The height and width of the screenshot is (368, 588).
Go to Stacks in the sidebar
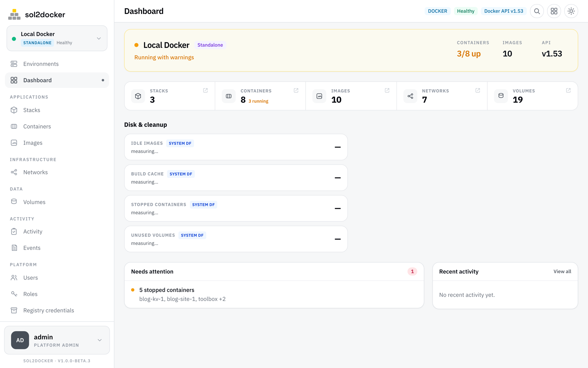pos(57,110)
